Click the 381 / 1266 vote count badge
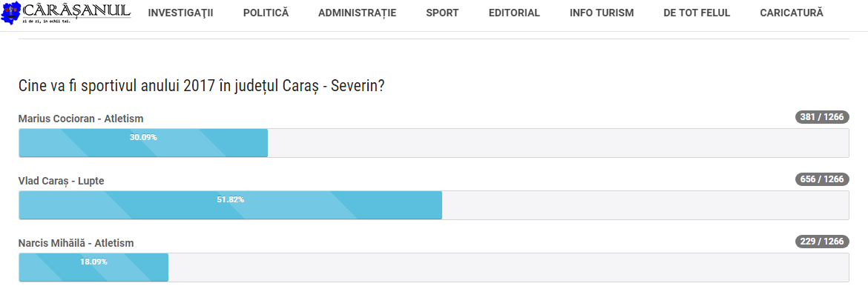868x286 pixels. click(x=822, y=117)
